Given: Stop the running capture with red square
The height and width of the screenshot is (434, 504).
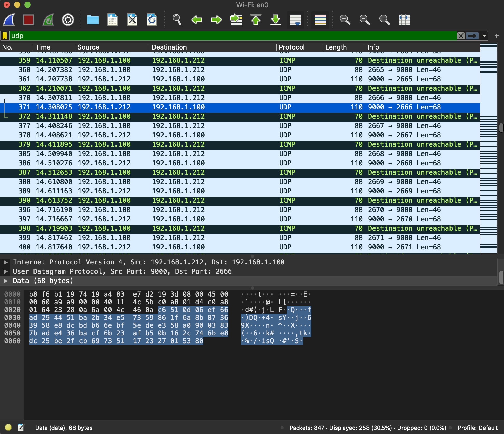Looking at the screenshot, I should (x=28, y=20).
